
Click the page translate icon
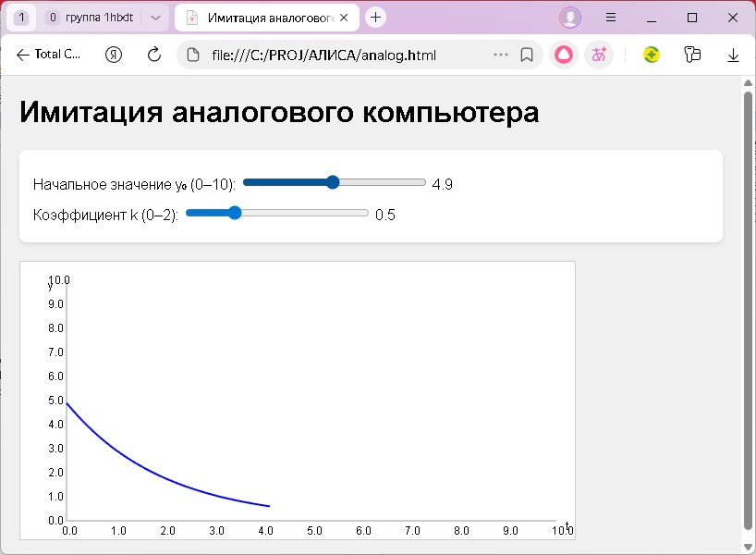click(x=599, y=55)
